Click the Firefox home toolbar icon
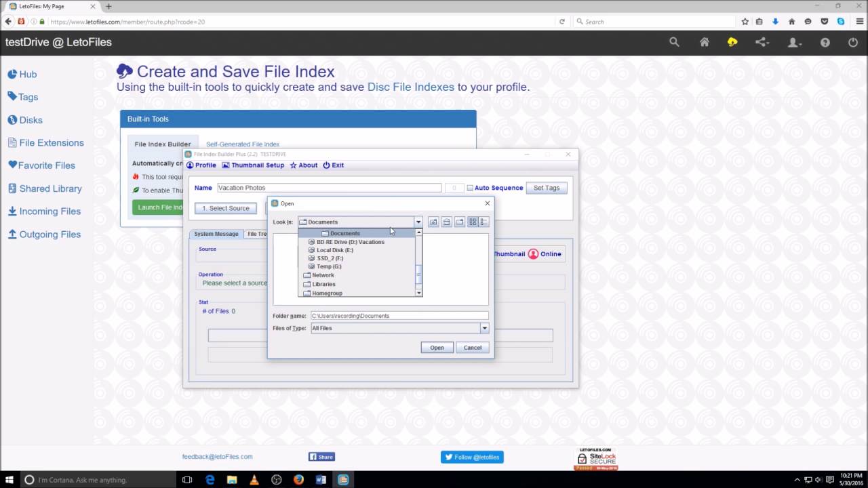Screen dimensions: 868x488 click(791, 22)
